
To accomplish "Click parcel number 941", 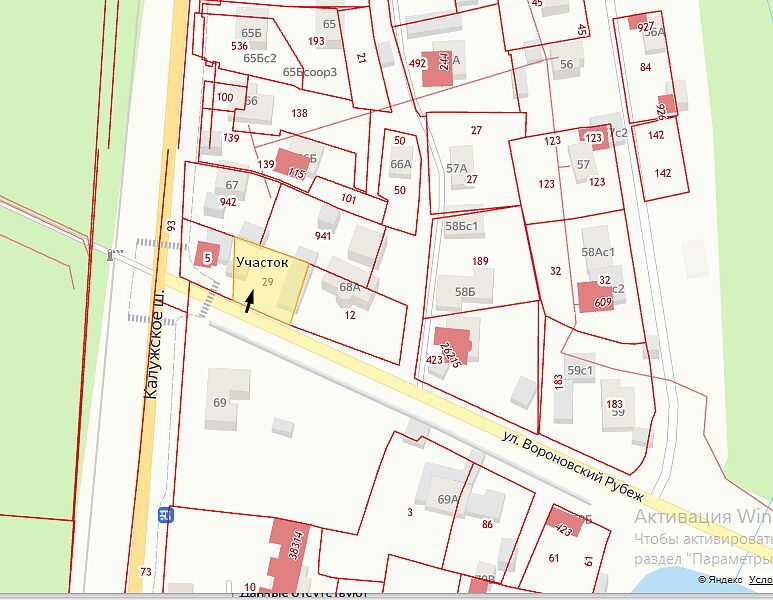I will tap(323, 236).
